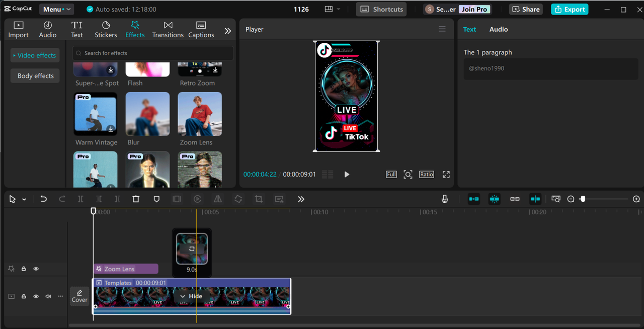The width and height of the screenshot is (644, 329).
Task: Select the Zoom Lens effect thumbnail
Action: [200, 114]
